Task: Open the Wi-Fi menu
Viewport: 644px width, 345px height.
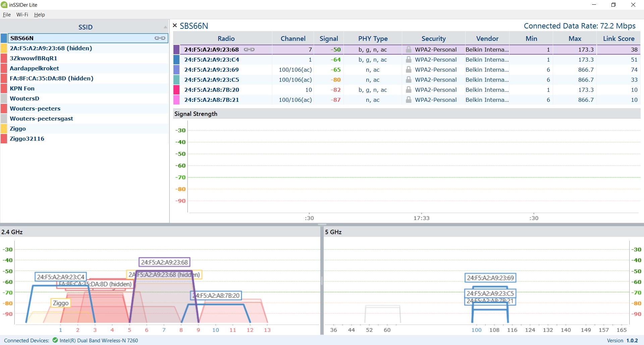Action: (22, 15)
